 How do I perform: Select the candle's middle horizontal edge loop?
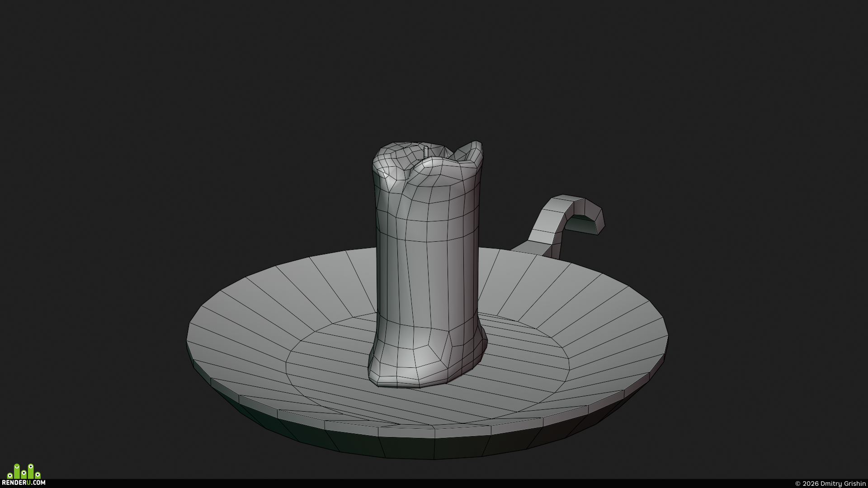(427, 239)
